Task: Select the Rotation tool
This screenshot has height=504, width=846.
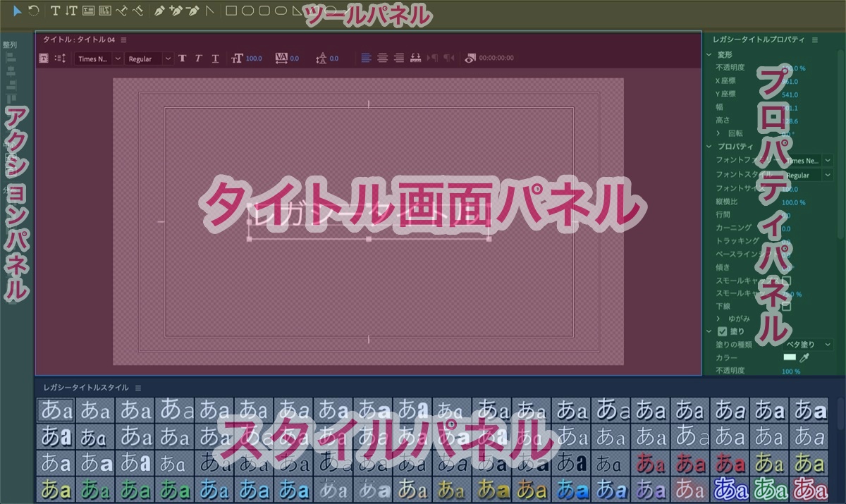Action: (34, 11)
